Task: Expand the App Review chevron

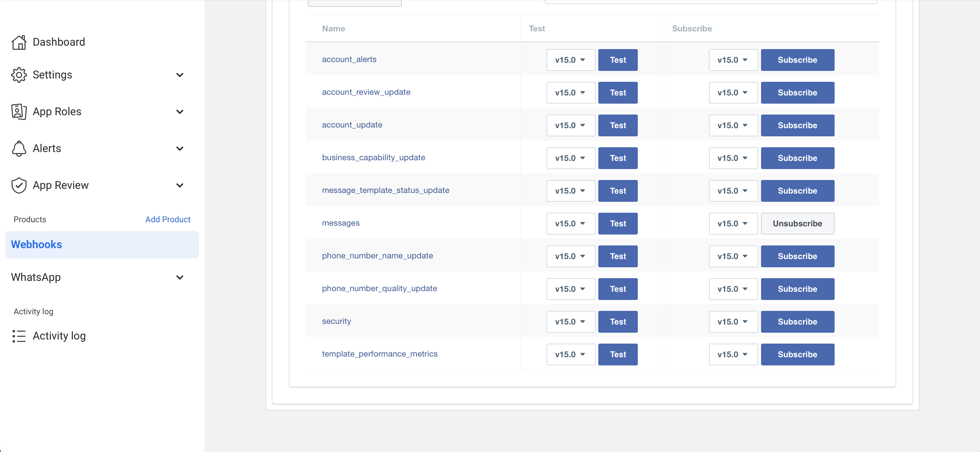Action: (x=179, y=185)
